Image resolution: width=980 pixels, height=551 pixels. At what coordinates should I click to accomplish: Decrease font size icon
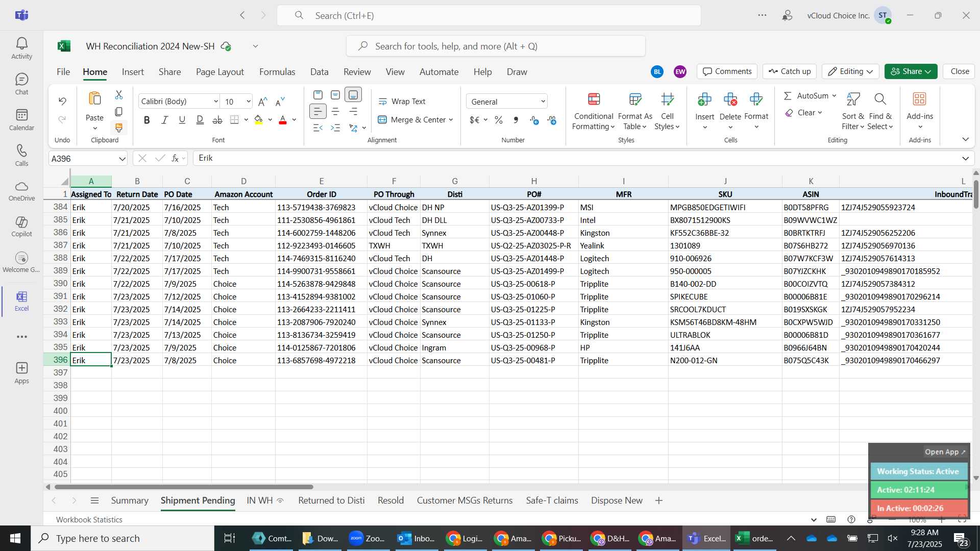[x=280, y=102]
